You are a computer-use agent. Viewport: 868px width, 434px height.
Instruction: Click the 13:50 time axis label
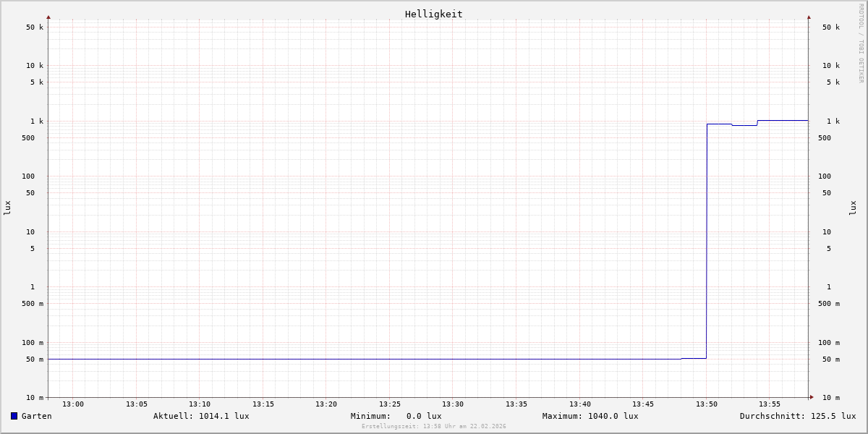click(707, 404)
